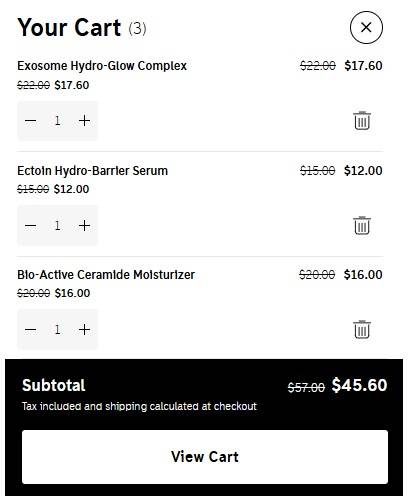Viewport: 408px width, 502px height.
Task: Select the quantity field for Bio-Active Ceramide Moisturizer
Action: coord(57,330)
